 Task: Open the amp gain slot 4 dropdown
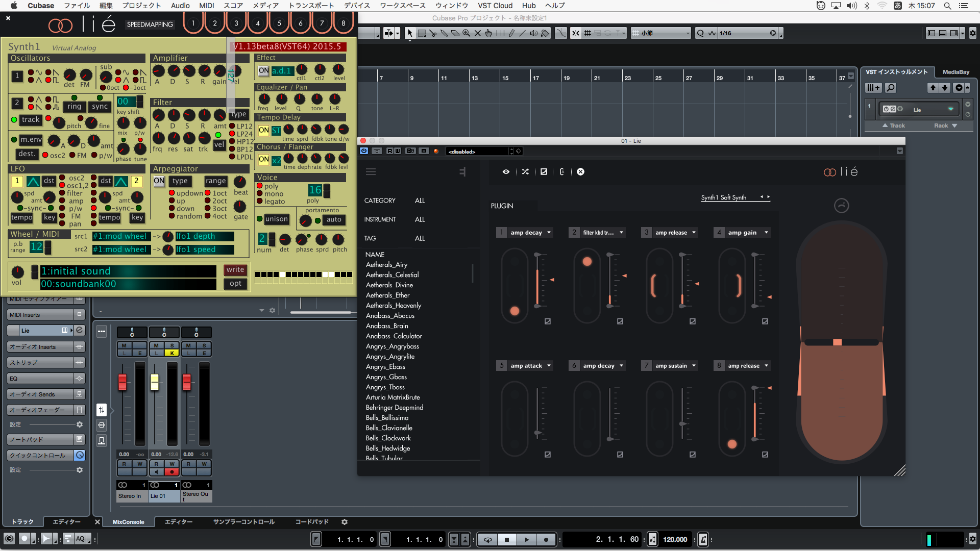pyautogui.click(x=748, y=233)
